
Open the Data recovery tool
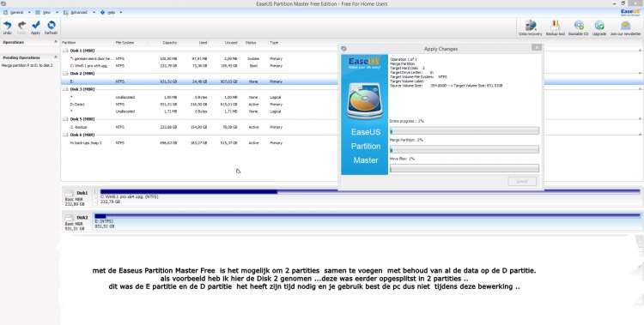(531, 26)
